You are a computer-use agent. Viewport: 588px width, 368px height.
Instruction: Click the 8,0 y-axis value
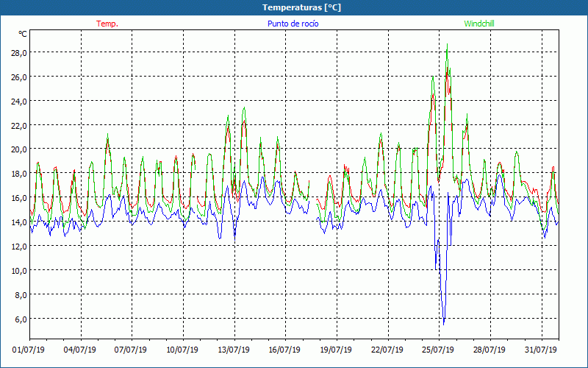[x=21, y=295]
